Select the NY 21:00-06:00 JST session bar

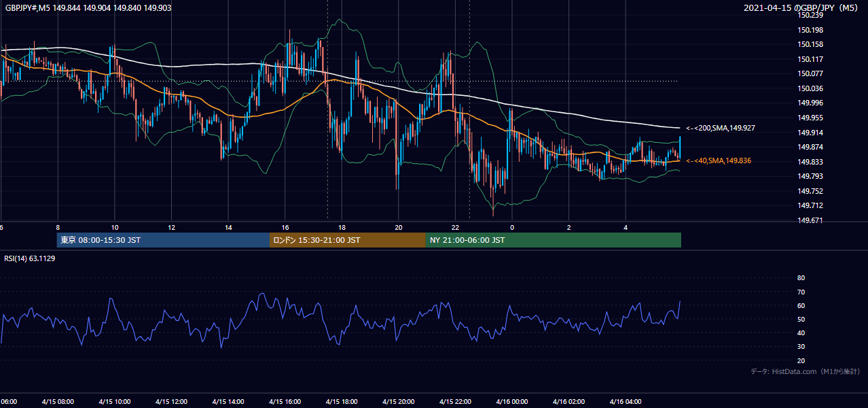pyautogui.click(x=554, y=240)
